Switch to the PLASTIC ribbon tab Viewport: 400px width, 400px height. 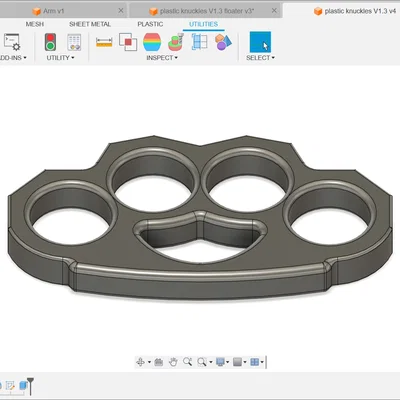pos(150,24)
